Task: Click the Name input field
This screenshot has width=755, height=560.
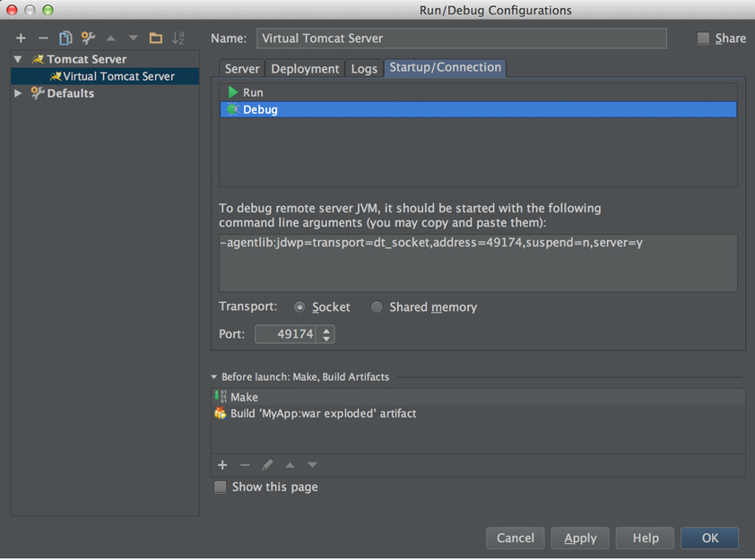Action: (461, 38)
